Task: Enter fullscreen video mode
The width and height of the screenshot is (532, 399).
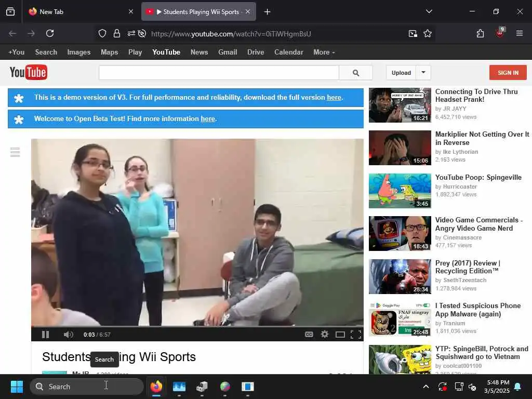Action: (355, 335)
